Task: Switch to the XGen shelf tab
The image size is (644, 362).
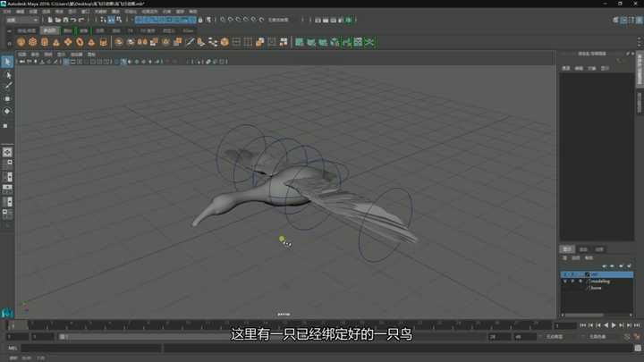Action: click(x=188, y=30)
